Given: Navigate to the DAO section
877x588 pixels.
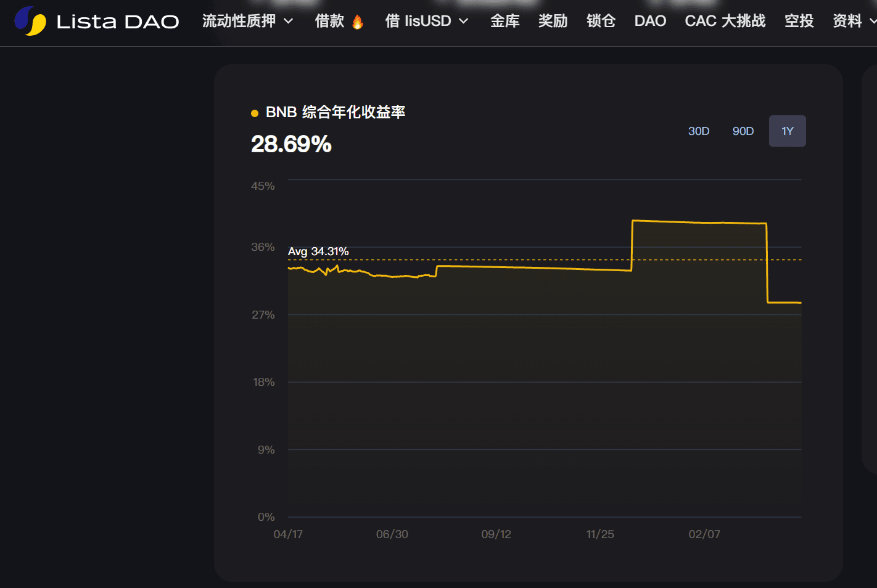Looking at the screenshot, I should pyautogui.click(x=650, y=21).
